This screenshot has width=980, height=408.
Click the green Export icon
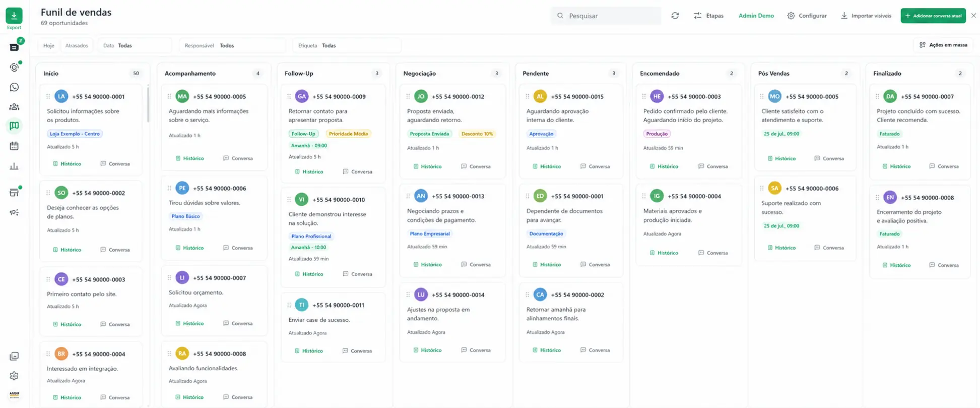(x=14, y=16)
